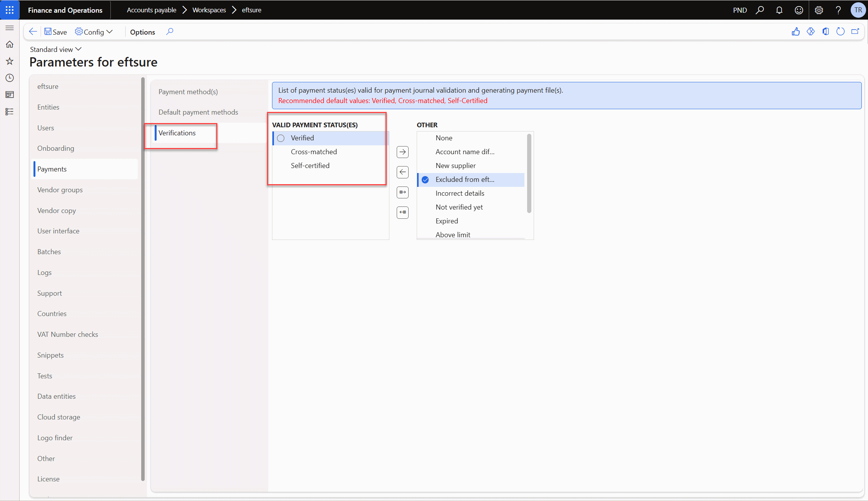
Task: Open the search icon in top bar
Action: pyautogui.click(x=759, y=10)
